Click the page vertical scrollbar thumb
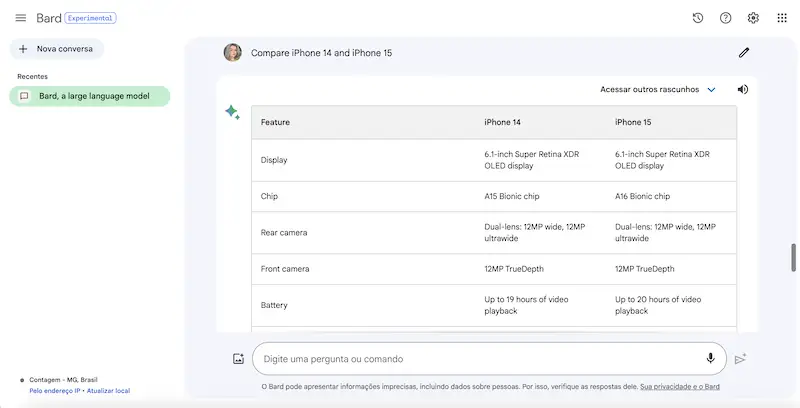800x408 pixels. 793,258
